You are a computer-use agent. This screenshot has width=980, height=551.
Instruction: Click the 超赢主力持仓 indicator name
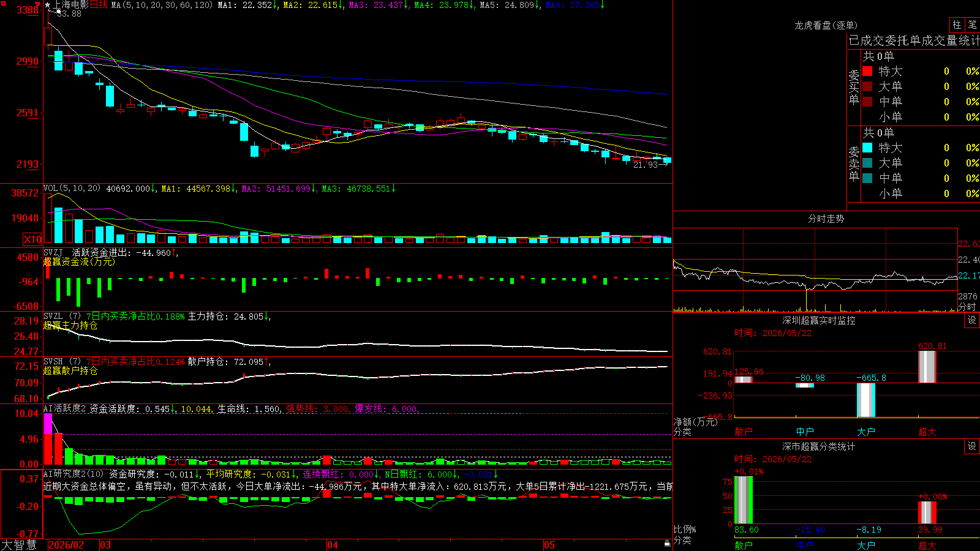pos(70,325)
